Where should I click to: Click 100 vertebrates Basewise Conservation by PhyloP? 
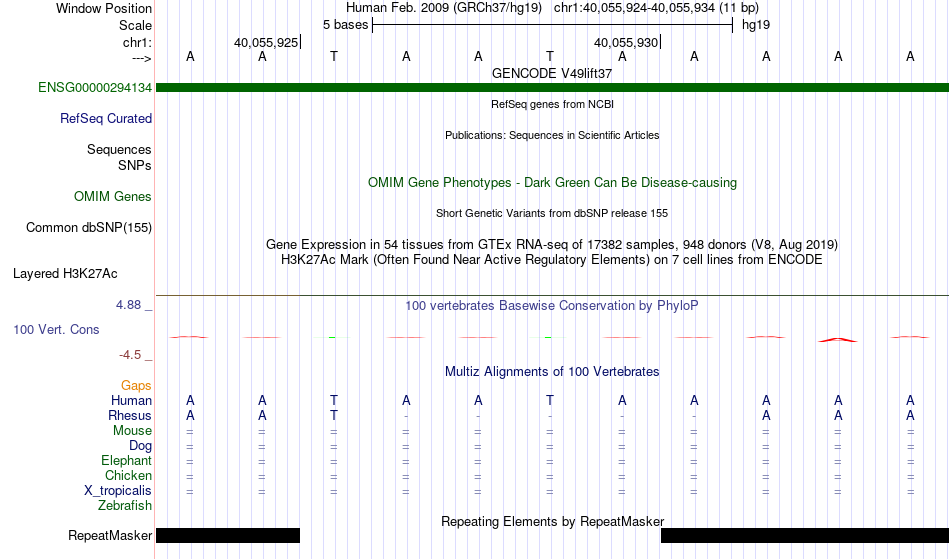tap(552, 306)
